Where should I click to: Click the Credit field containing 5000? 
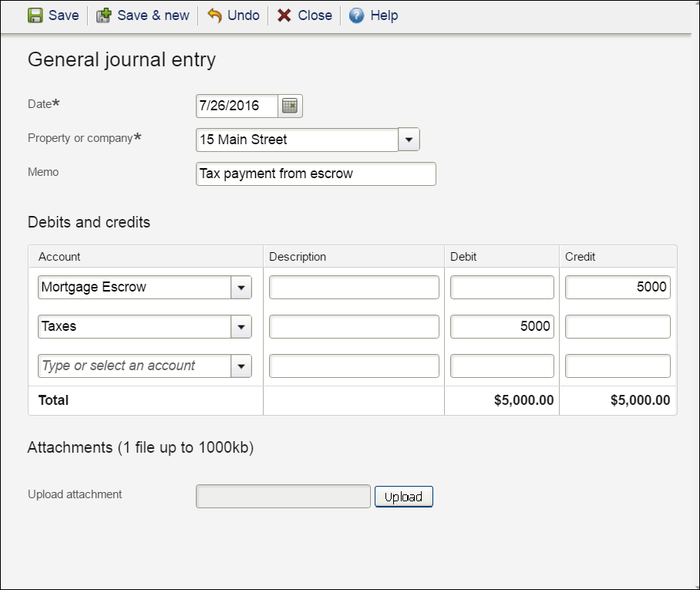click(x=617, y=287)
